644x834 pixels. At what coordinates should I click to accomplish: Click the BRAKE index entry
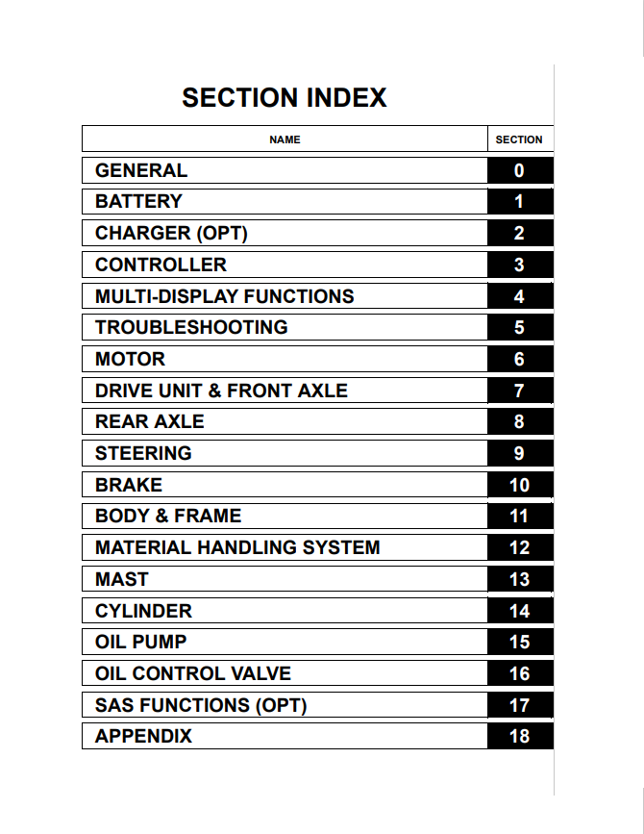[x=129, y=486]
